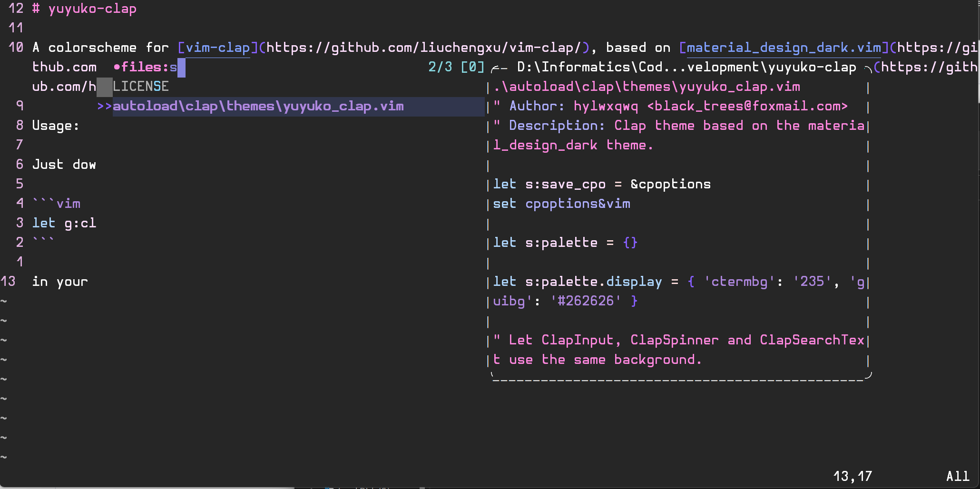Open the [vim-clap] markdown link
This screenshot has height=489, width=980.
[x=217, y=48]
